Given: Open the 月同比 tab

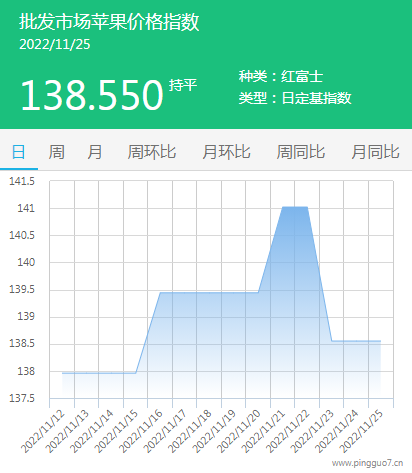Looking at the screenshot, I should tap(375, 152).
